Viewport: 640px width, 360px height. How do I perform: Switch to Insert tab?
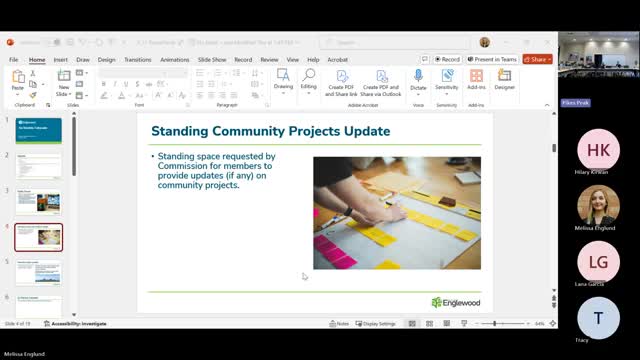pos(60,60)
